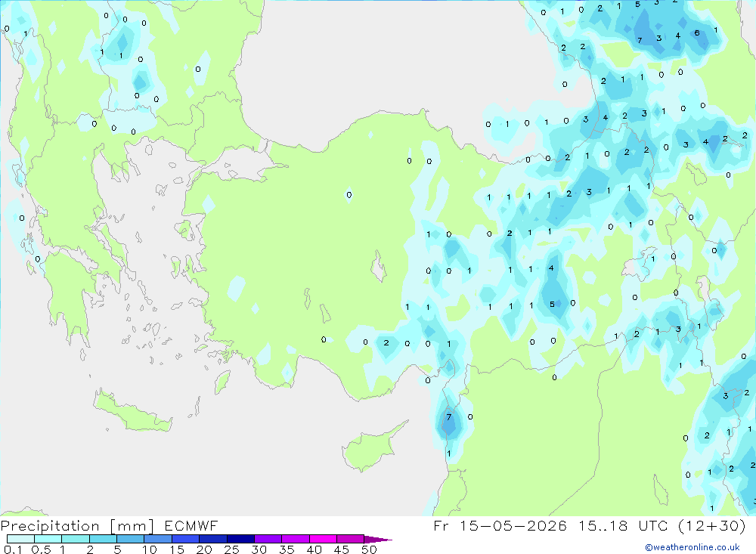Image resolution: width=756 pixels, height=554 pixels.
Task: Select the 35–40 mm violet legend swatch
Action: coord(295,539)
